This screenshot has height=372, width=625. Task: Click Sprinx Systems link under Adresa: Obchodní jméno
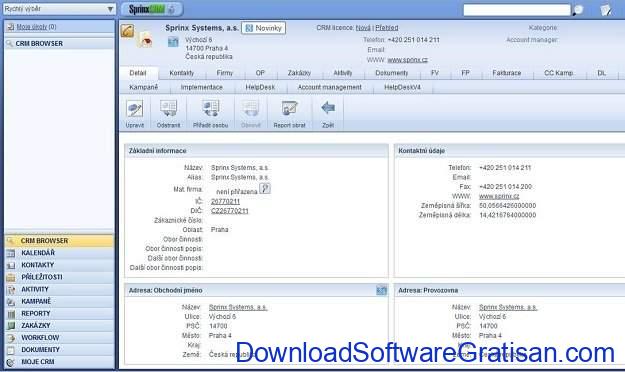[238, 307]
